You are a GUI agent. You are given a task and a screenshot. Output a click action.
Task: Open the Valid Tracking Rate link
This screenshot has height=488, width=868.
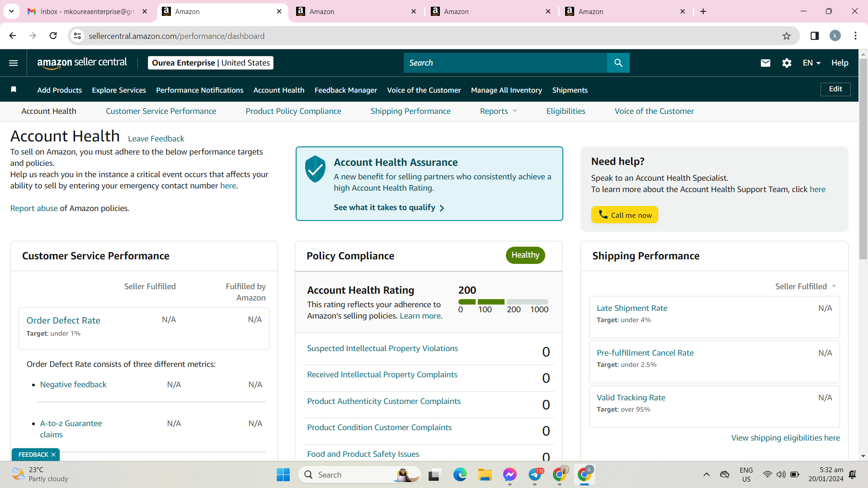[631, 398]
